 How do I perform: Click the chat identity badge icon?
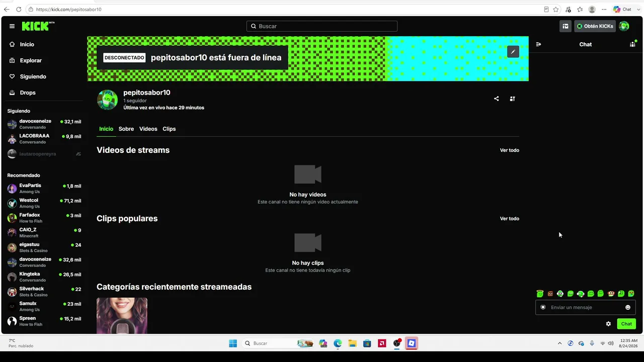point(543,307)
